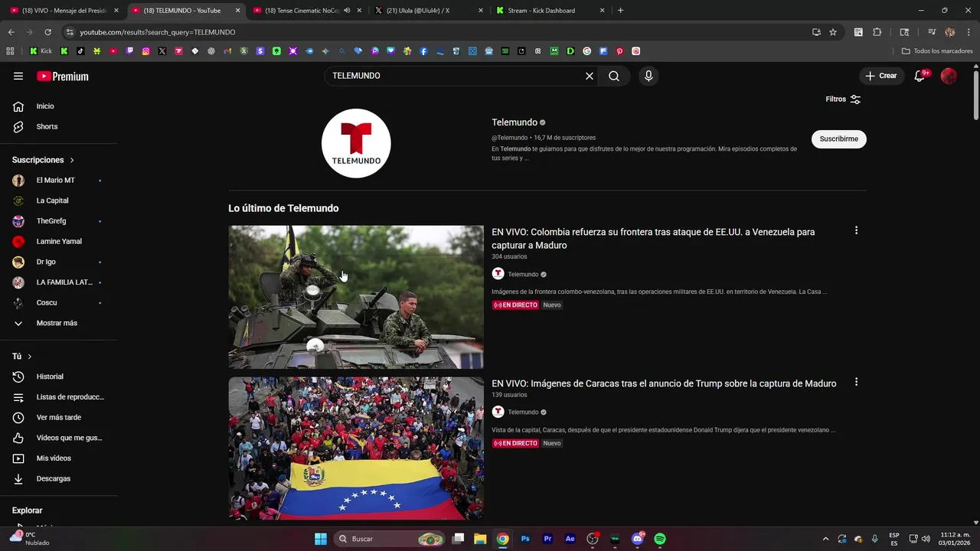Open Ver más tarde list
This screenshot has height=551, width=980.
click(x=58, y=417)
